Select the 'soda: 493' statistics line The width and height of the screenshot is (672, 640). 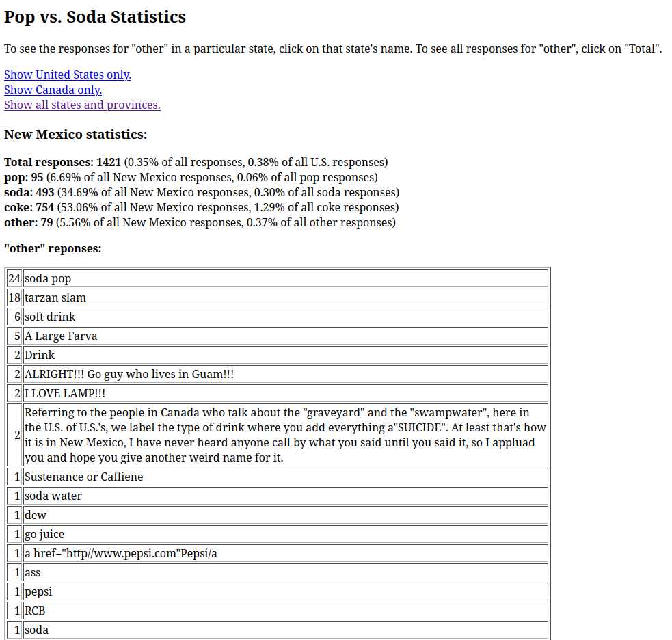(202, 192)
